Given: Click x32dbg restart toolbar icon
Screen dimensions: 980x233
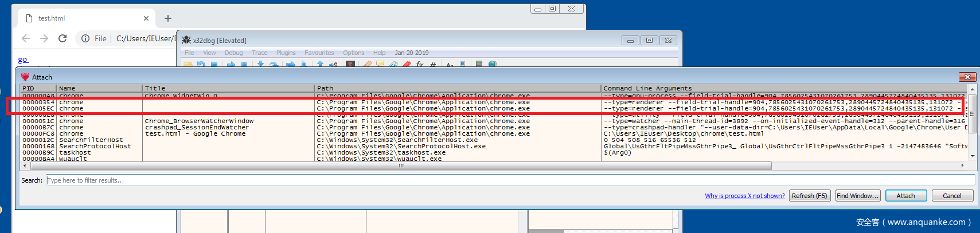Looking at the screenshot, I should 201,65.
